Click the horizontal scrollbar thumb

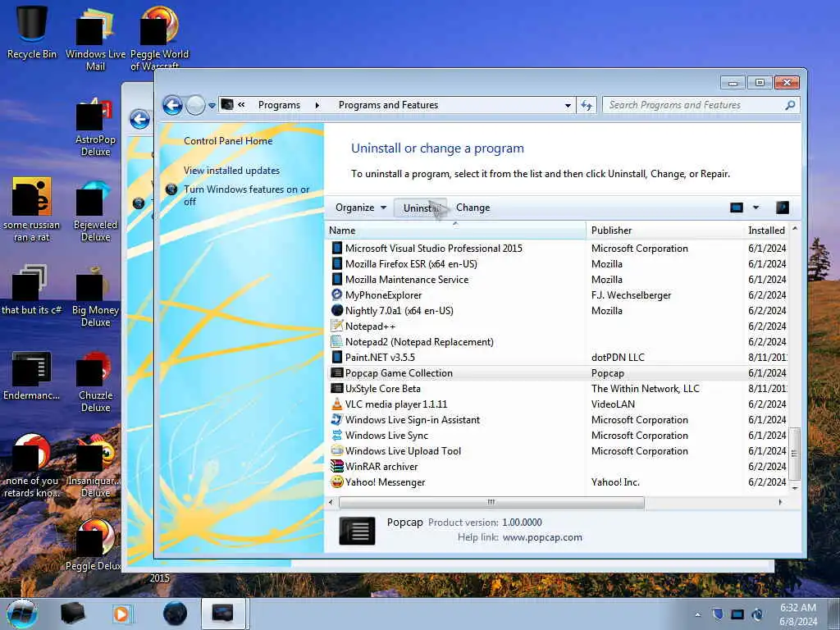[491, 503]
